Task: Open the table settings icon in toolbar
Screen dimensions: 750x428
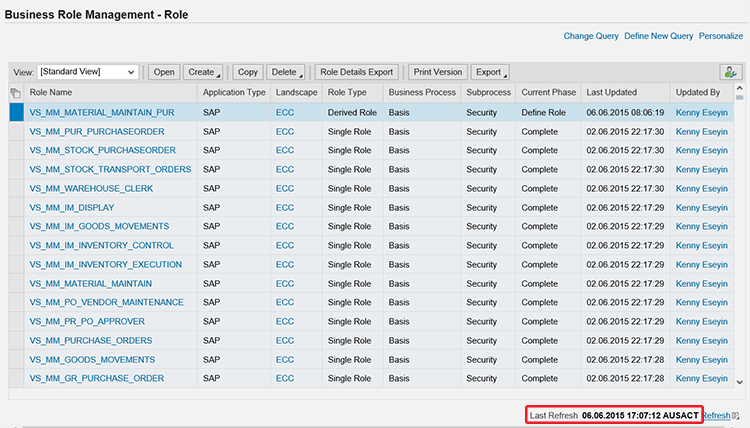Action: pos(730,72)
